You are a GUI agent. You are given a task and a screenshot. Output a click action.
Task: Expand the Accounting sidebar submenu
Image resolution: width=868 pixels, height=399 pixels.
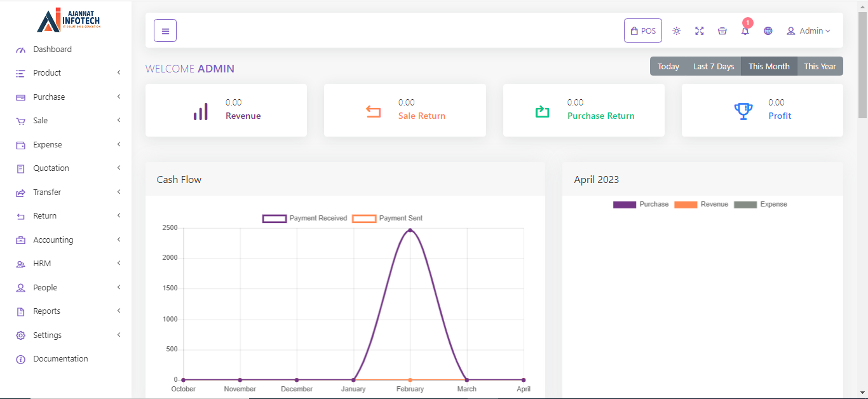(53, 240)
